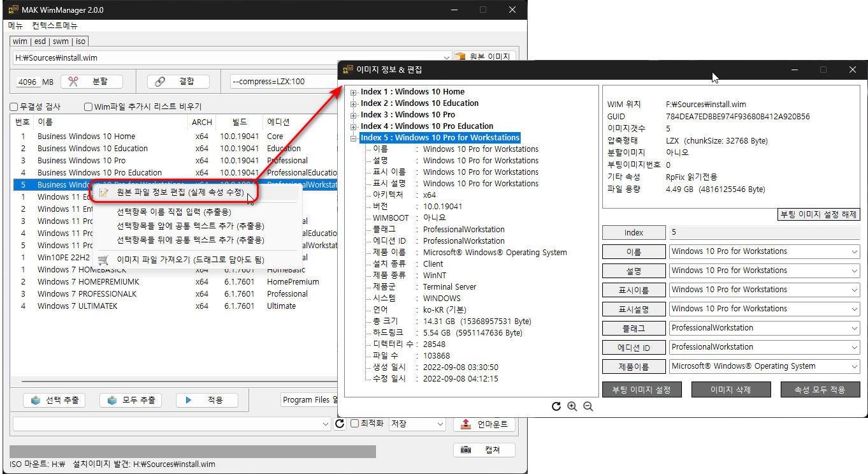
Task: Open the 표시설명 combo box dropdown
Action: pos(854,309)
